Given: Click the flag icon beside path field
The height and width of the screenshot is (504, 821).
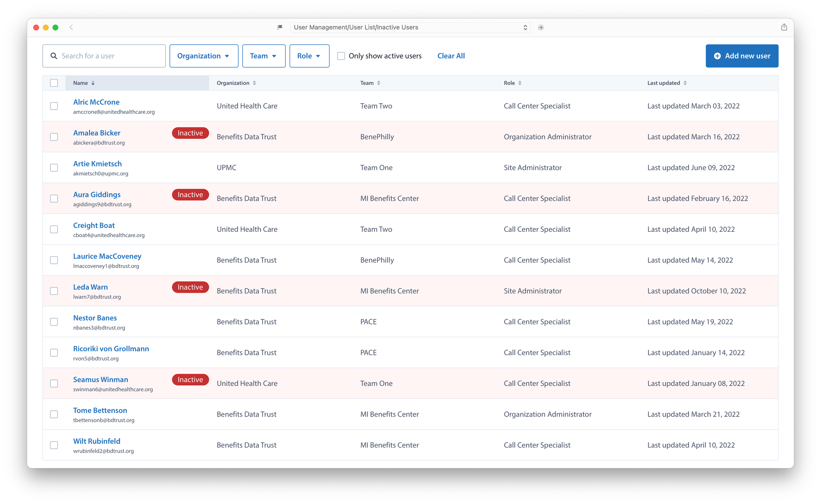Looking at the screenshot, I should click(280, 27).
